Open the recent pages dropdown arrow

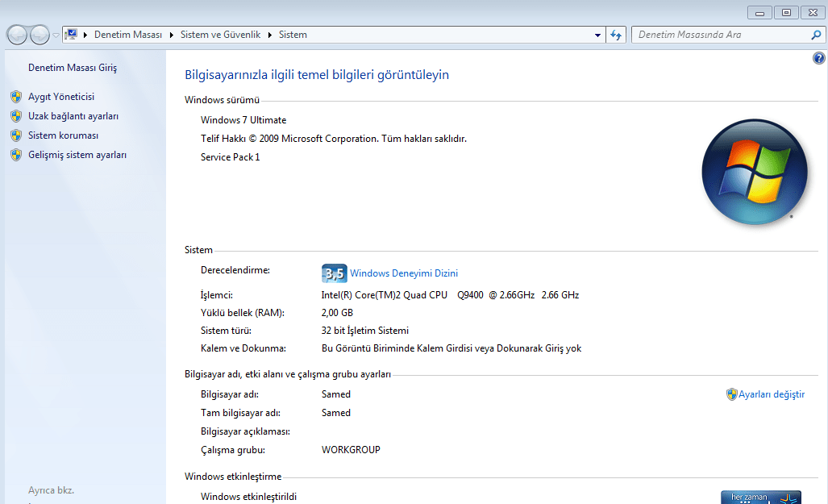56,35
